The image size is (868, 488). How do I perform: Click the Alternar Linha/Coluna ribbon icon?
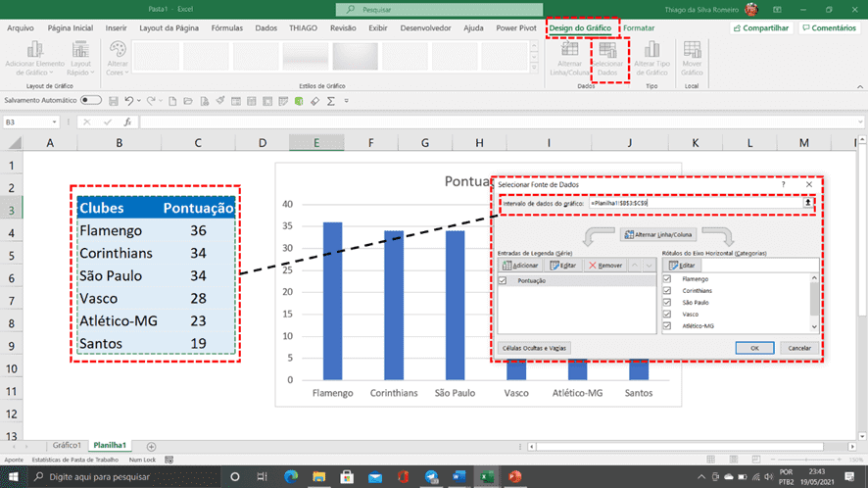(569, 59)
